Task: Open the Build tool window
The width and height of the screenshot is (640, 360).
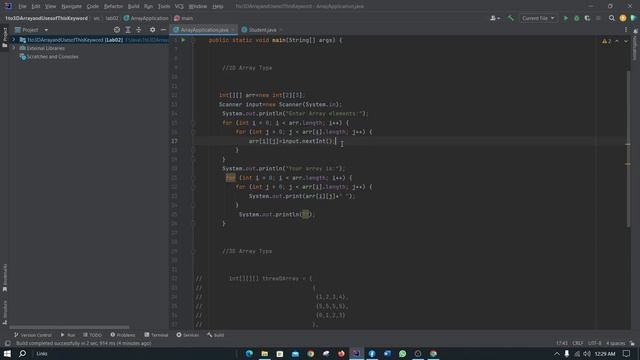Action: click(216, 335)
